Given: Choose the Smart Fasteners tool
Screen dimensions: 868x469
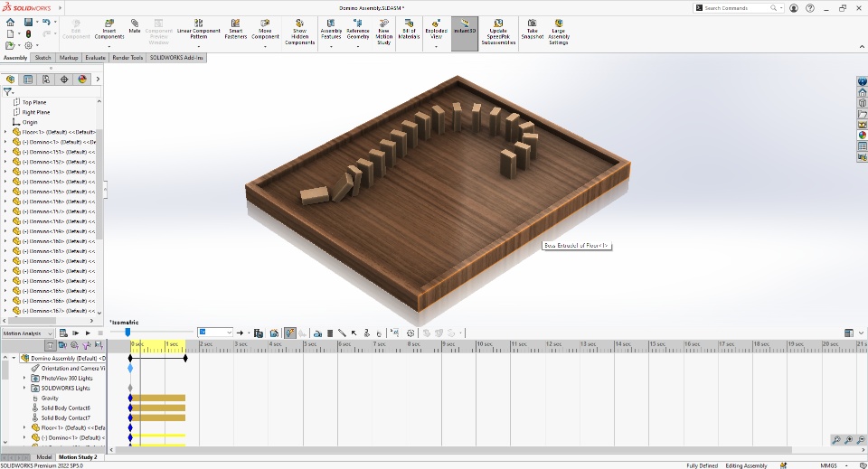Looking at the screenshot, I should pos(236,30).
